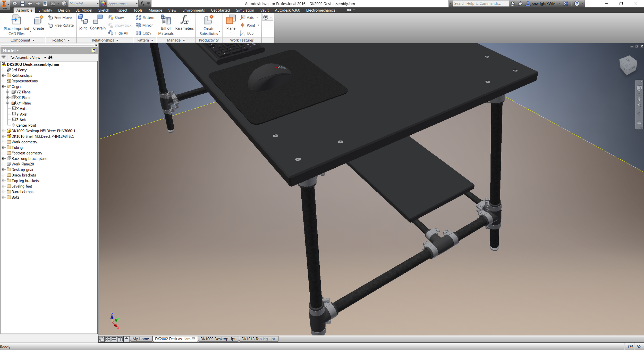Screen dimensions: 644x350
Task: Open the Environments ribbon tab
Action: 193,10
